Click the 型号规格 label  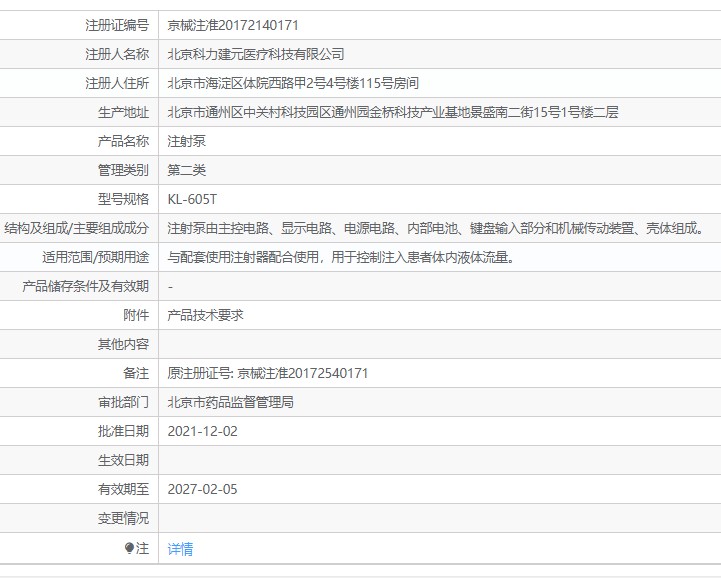[123, 199]
